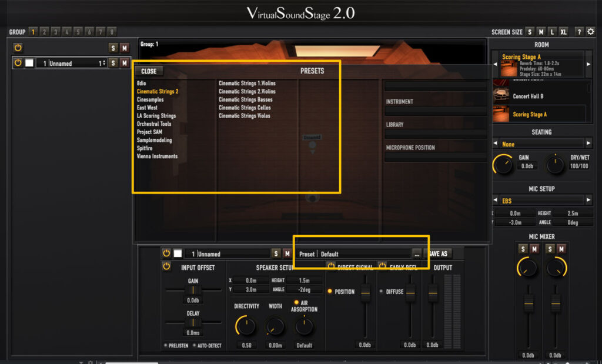Screen dimensions: 602x364
Task: Select Spitfire in the presets library list
Action: pyautogui.click(x=145, y=148)
